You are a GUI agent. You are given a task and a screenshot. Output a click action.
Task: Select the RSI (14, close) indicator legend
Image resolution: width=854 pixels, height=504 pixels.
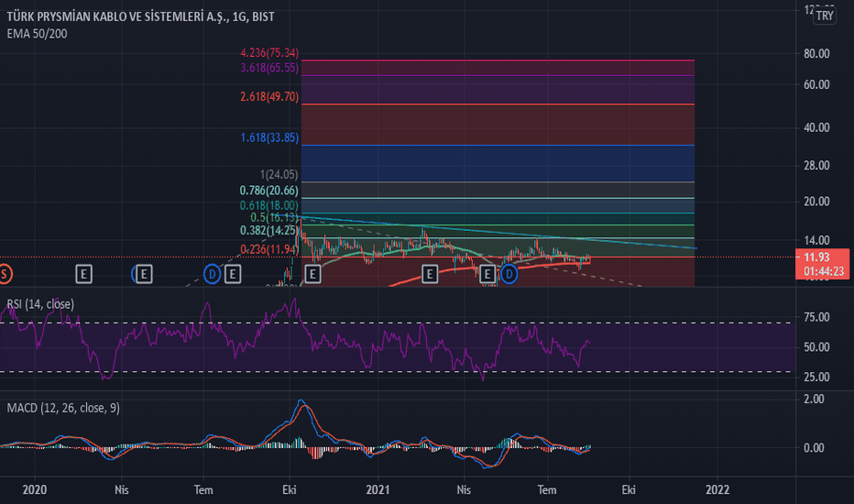click(40, 304)
